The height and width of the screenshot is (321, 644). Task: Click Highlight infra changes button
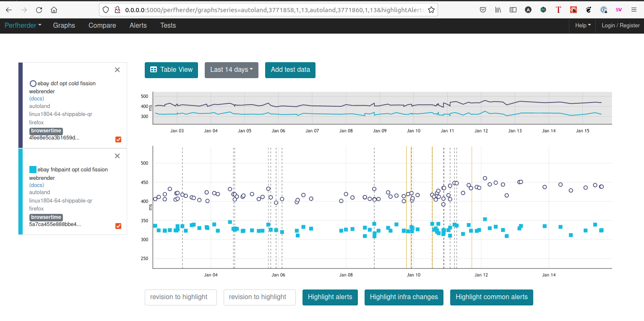404,297
